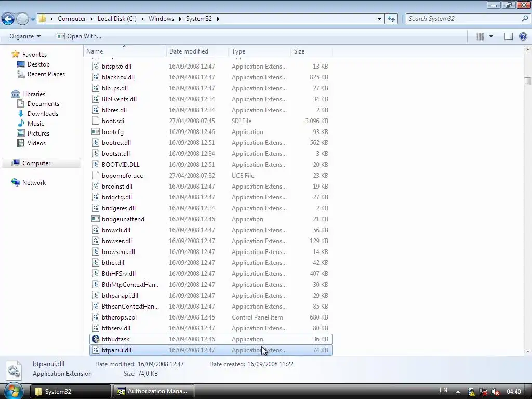Viewport: 532px width, 399px height.
Task: Click the EN language indicator
Action: [443, 390]
